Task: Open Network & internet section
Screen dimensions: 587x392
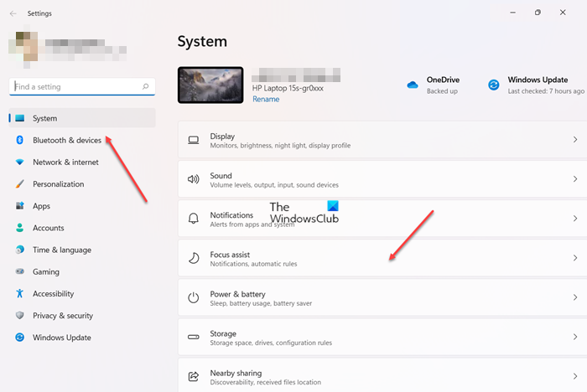Action: [82, 162]
